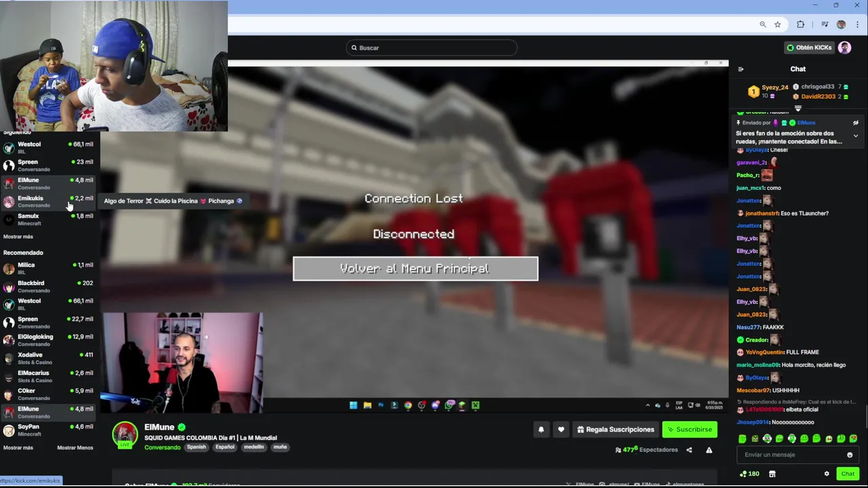Click the headphones emote in the quick emote row
The width and height of the screenshot is (868, 488).
click(x=767, y=439)
